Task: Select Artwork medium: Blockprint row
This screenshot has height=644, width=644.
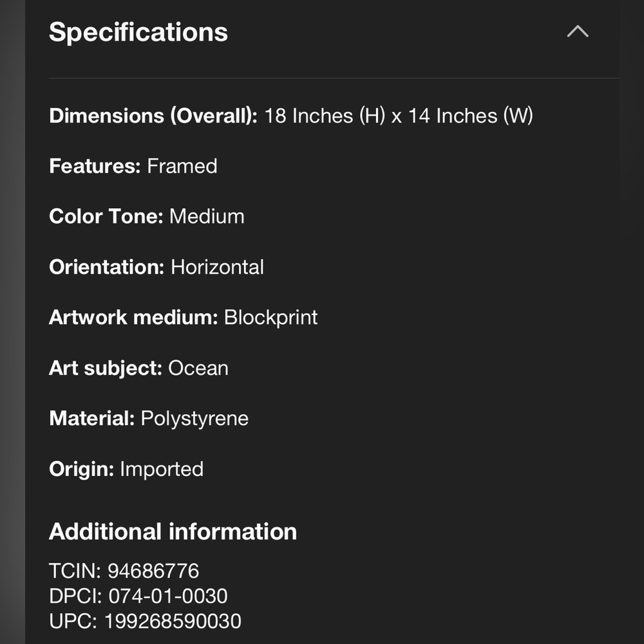Action: tap(183, 317)
